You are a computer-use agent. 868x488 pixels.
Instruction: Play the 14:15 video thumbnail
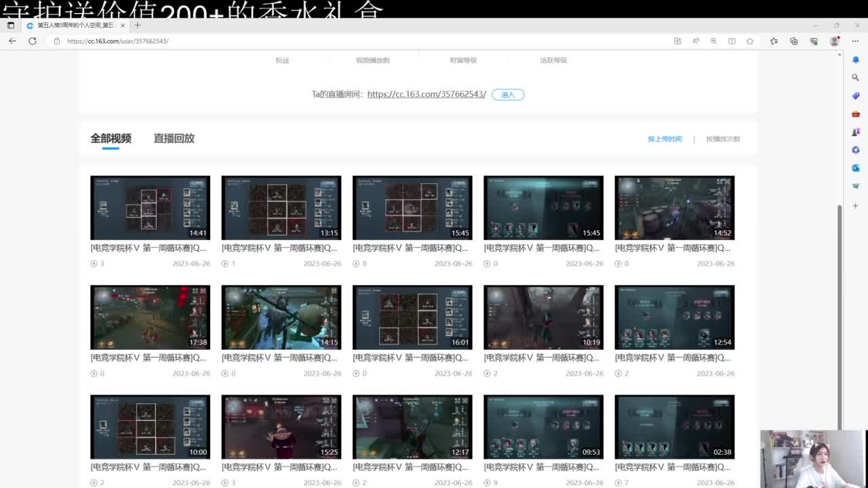click(x=281, y=317)
